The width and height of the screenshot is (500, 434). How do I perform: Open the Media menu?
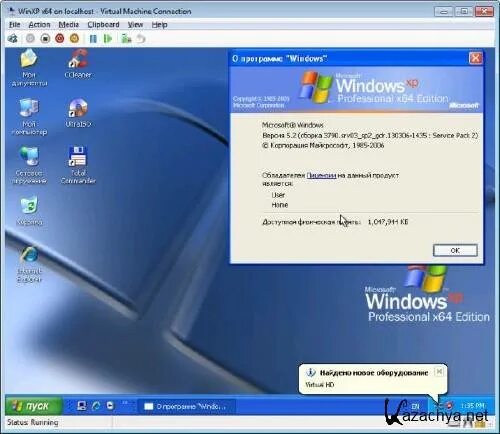coord(69,25)
